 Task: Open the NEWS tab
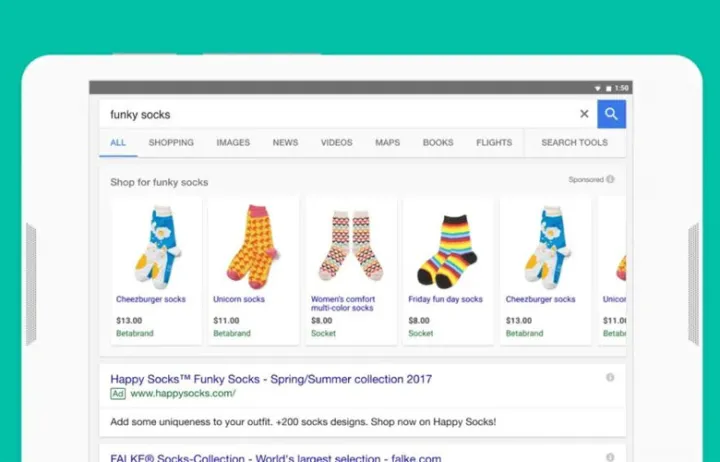coord(285,143)
